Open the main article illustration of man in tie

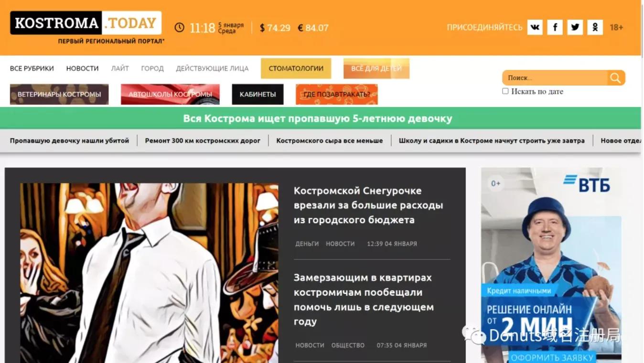(x=149, y=273)
